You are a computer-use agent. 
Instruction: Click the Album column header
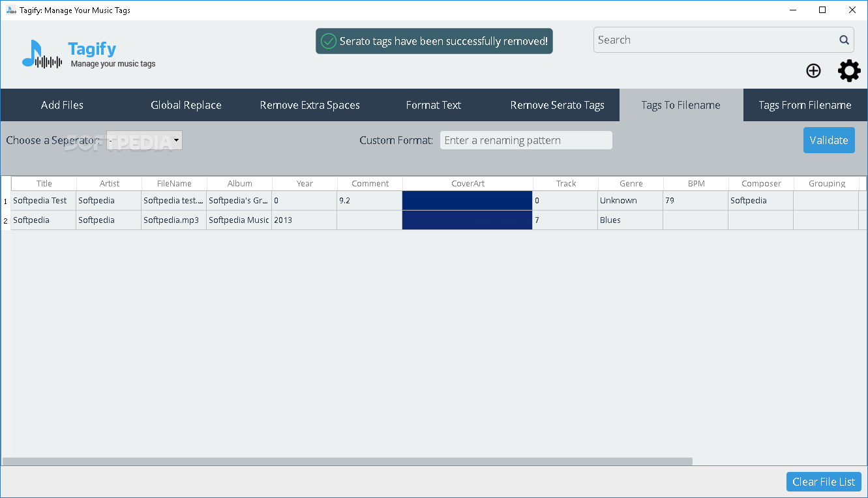click(240, 184)
